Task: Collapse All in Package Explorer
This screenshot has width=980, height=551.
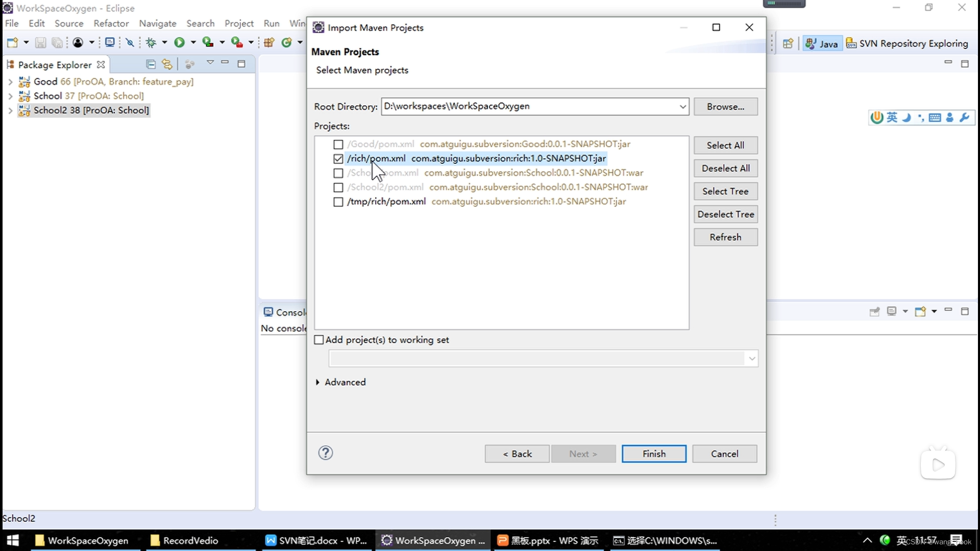Action: pyautogui.click(x=151, y=64)
